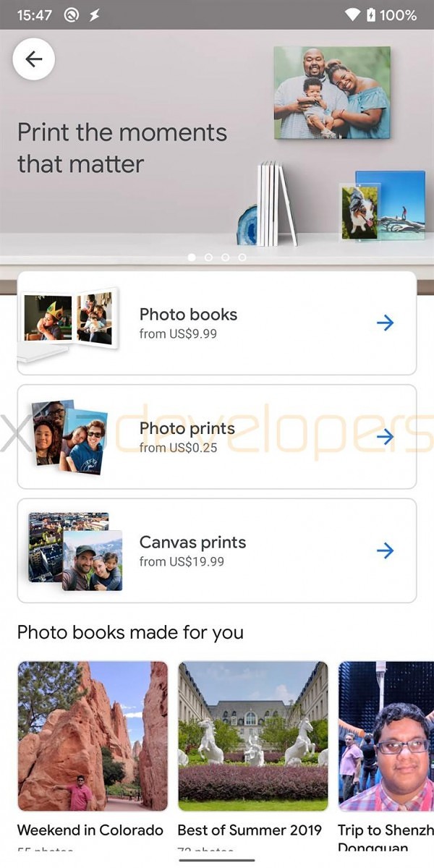Open Trip to Shenzhen photo book thumbnail
This screenshot has height=868, width=434.
(x=386, y=736)
